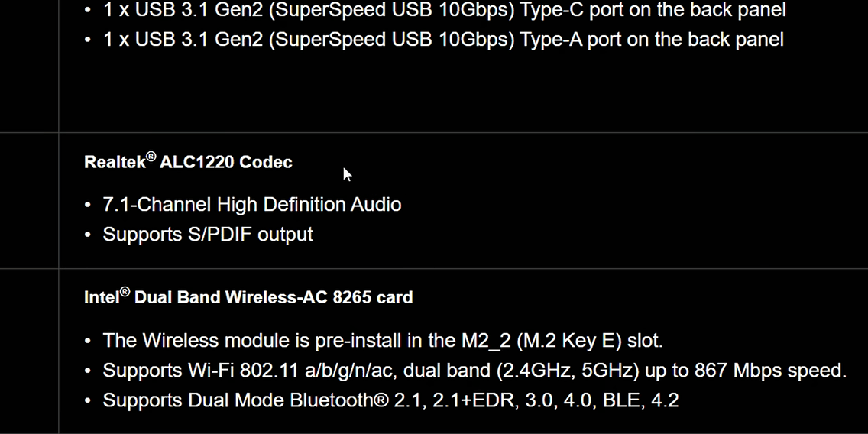
Task: Click the Dual Mode Bluetooth versions line
Action: tap(390, 400)
